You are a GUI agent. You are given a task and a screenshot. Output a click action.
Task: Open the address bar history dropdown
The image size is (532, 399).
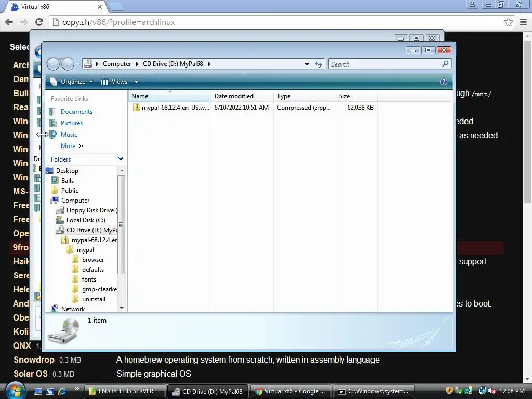(x=307, y=64)
